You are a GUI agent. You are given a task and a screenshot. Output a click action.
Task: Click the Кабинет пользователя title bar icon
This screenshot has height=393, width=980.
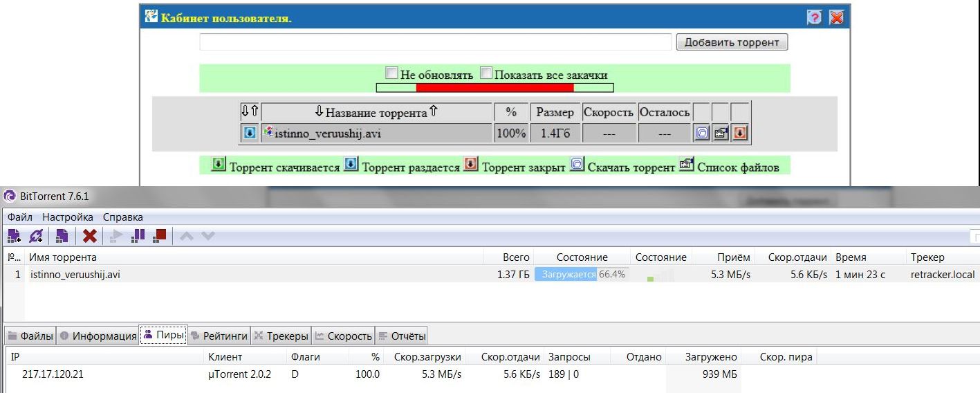point(151,17)
